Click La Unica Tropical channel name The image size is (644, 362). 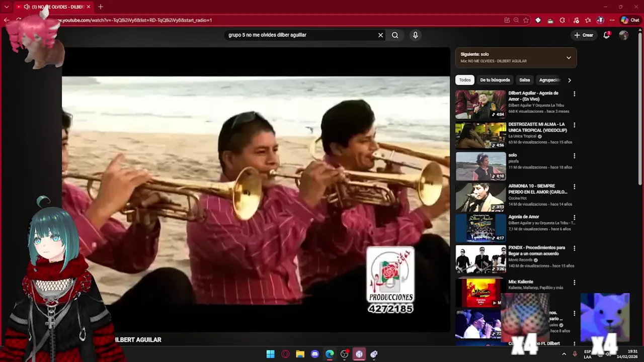click(x=522, y=136)
